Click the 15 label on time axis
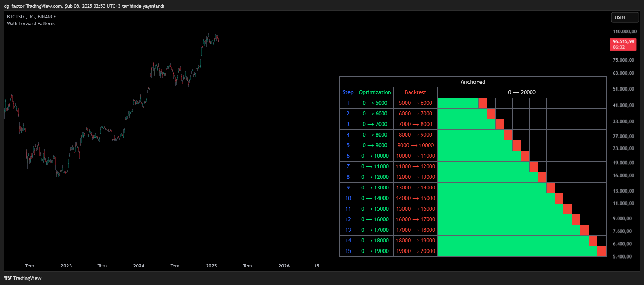This screenshot has height=285, width=644. pyautogui.click(x=317, y=266)
